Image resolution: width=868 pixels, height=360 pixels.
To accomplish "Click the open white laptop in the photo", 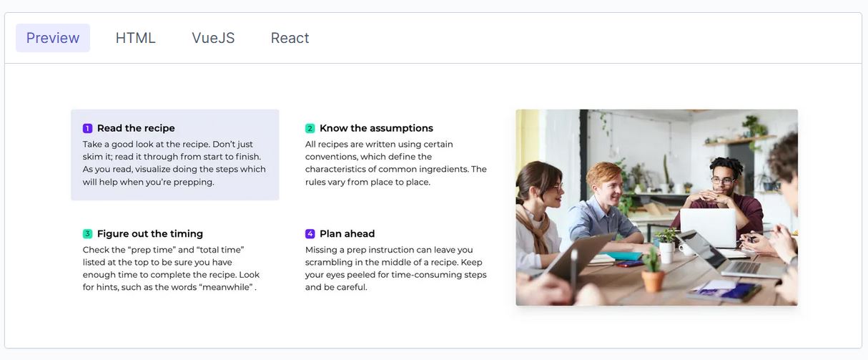I will click(x=706, y=228).
